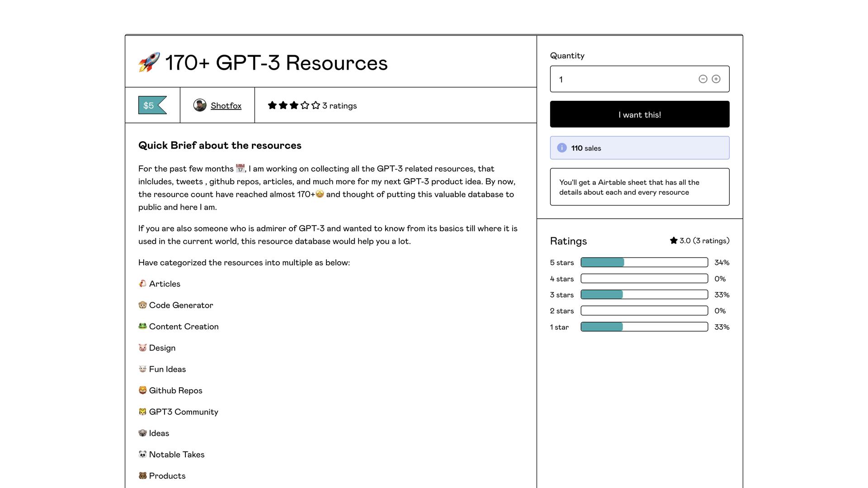The width and height of the screenshot is (868, 488).
Task: Click the Shotfox avatar picture
Action: [200, 105]
